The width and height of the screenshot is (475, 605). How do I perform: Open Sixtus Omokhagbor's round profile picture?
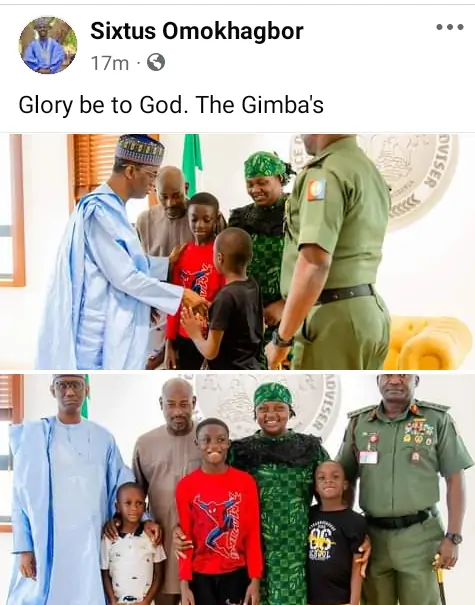click(48, 45)
